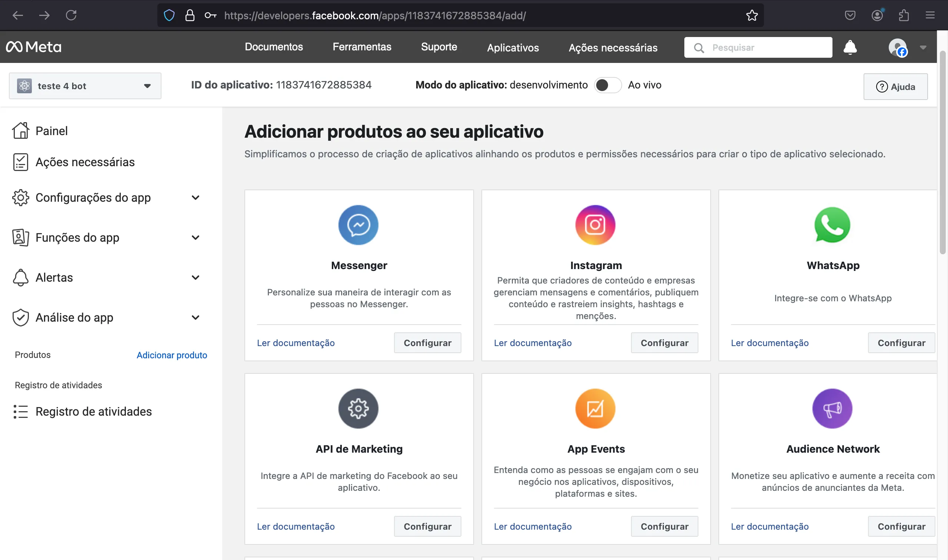Viewport: 948px width, 560px height.
Task: Click the profile avatar in header
Action: coord(897,47)
